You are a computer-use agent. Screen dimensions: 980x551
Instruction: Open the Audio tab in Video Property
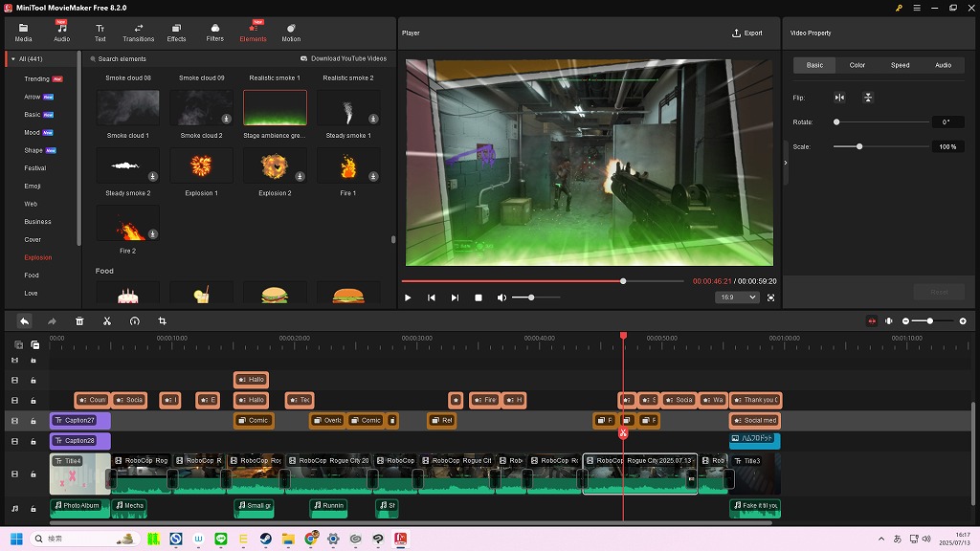click(x=943, y=65)
